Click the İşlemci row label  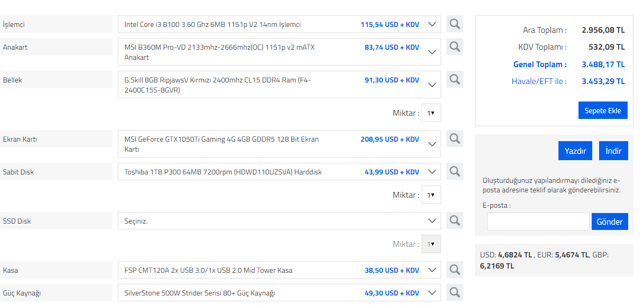14,24
